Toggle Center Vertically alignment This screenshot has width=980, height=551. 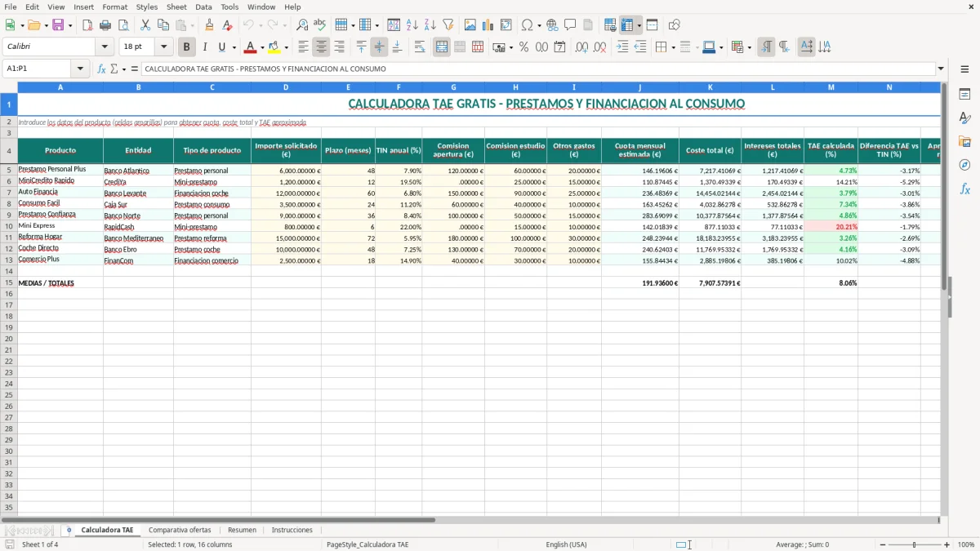pos(379,47)
